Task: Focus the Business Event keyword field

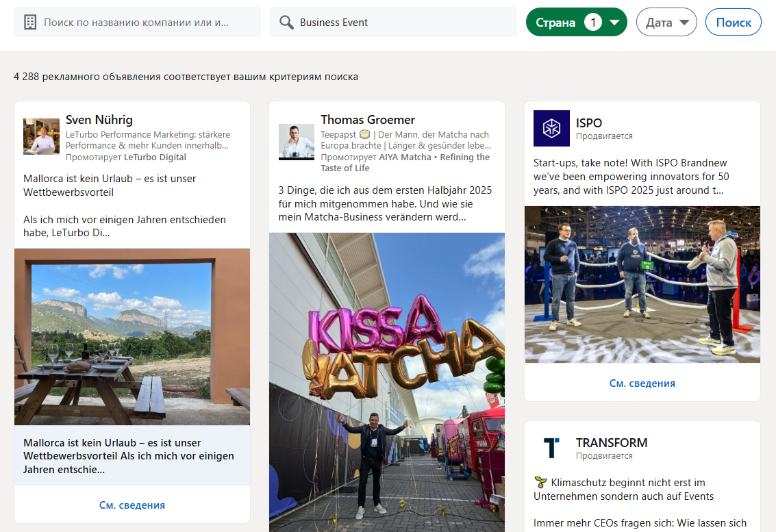Action: tap(393, 23)
